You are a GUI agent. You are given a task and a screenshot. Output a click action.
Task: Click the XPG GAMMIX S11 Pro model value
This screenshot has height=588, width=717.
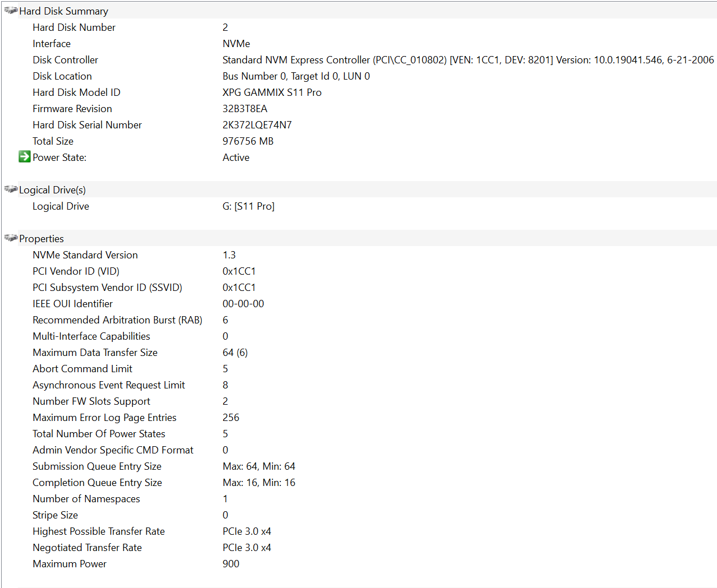point(272,92)
